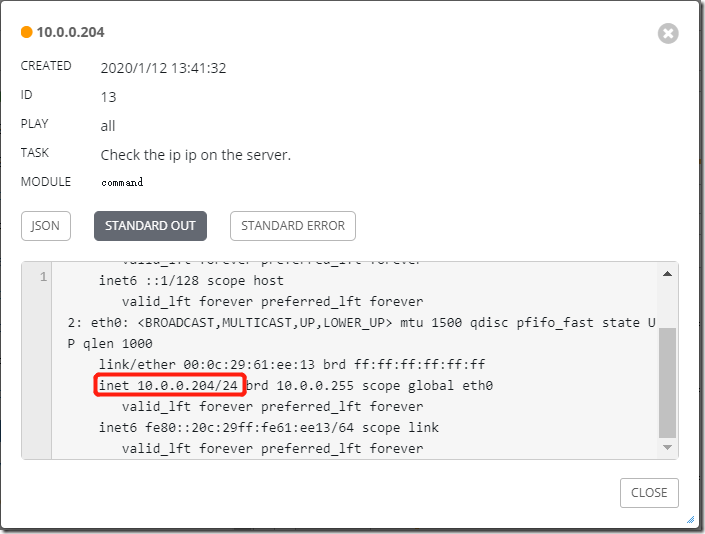
Task: Click the inet6 fe80 link-local address line
Action: (x=269, y=427)
